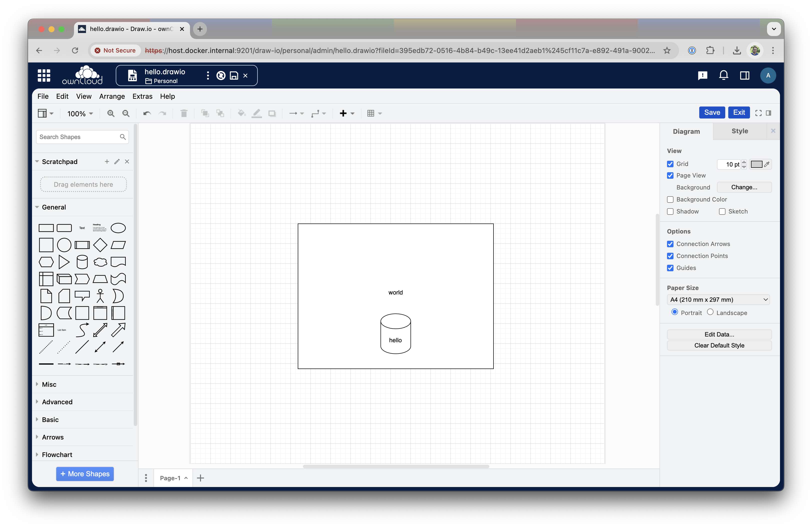
Task: Uncheck the Page View checkbox
Action: coord(670,175)
